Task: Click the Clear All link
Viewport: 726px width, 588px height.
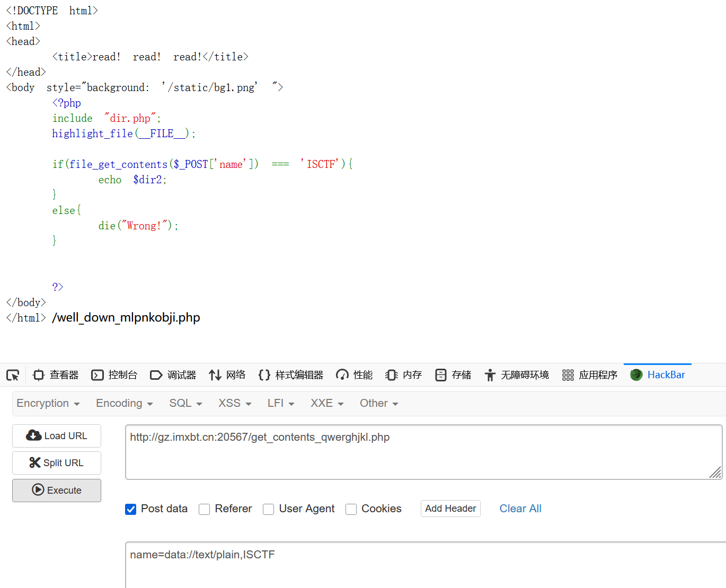Action: [x=520, y=509]
